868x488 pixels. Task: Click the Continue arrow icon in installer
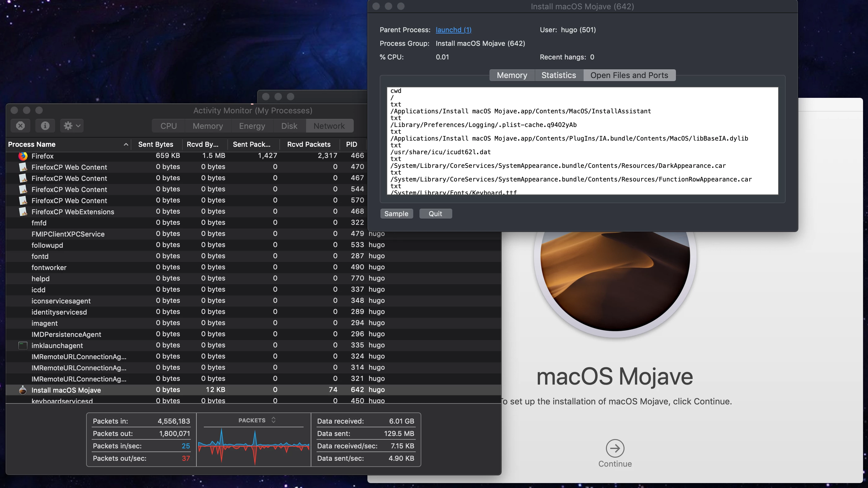pos(615,448)
